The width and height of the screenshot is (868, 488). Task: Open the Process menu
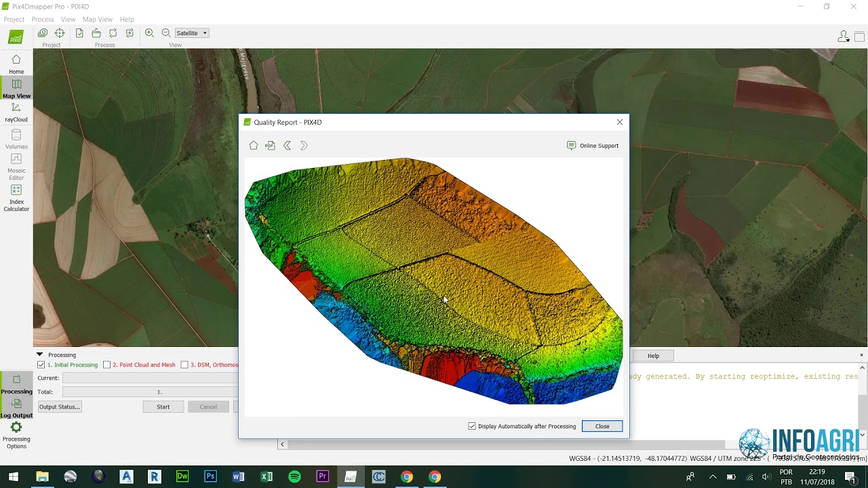point(43,19)
